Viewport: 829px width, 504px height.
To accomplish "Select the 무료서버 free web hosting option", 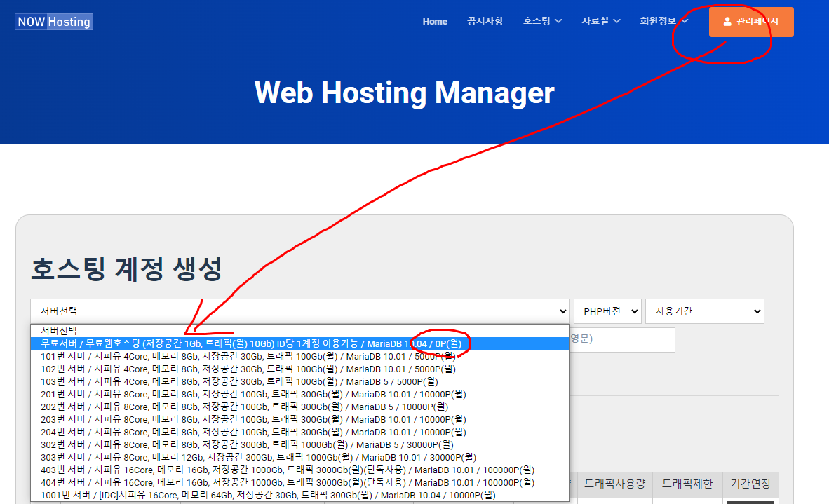I will (250, 343).
